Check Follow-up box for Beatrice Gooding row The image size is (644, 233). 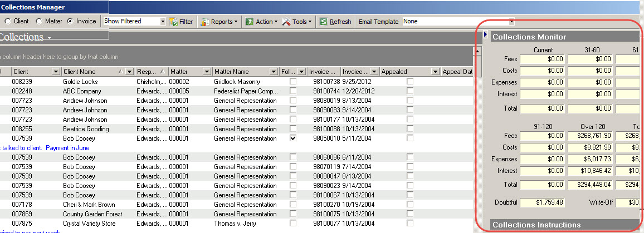point(293,128)
